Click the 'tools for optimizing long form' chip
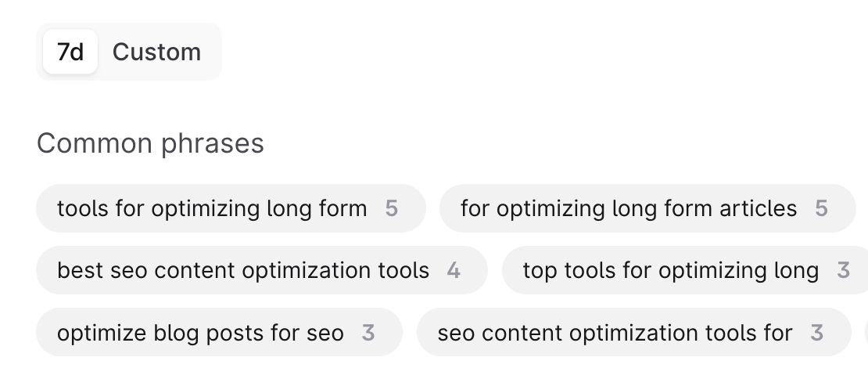 tap(231, 208)
